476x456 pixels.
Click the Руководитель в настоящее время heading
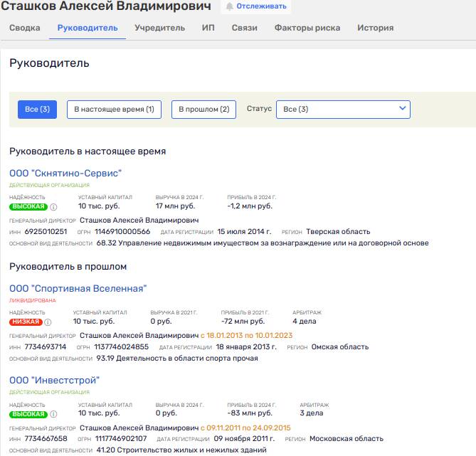click(88, 152)
